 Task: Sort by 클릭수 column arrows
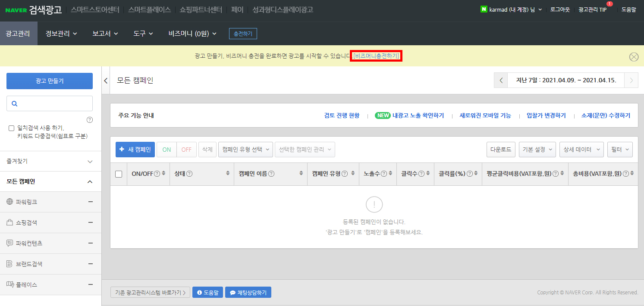427,174
